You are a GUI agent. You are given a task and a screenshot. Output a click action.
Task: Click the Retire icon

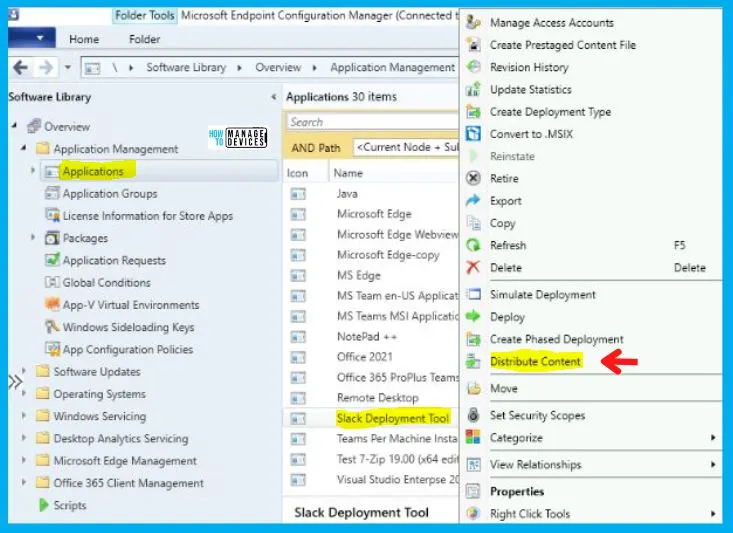(473, 178)
